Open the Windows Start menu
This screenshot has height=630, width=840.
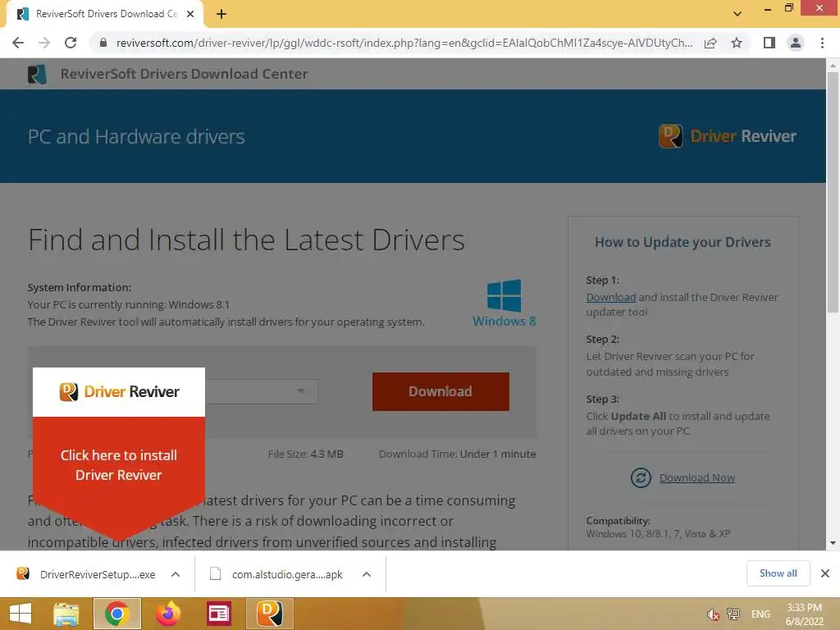pyautogui.click(x=21, y=614)
